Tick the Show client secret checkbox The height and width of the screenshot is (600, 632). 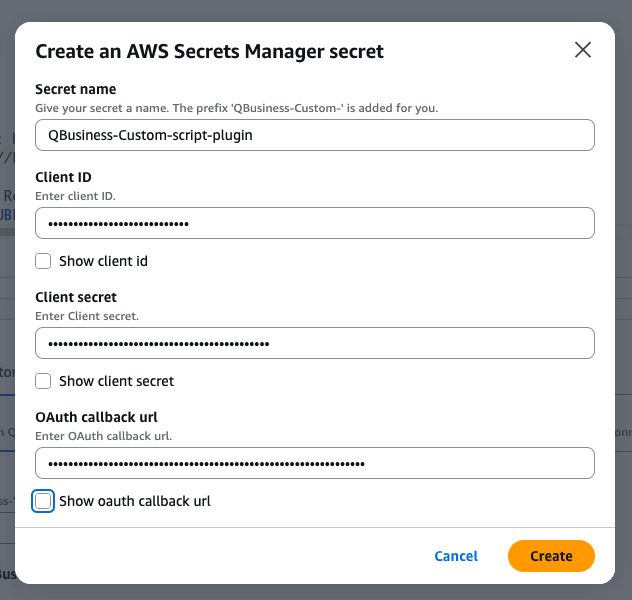point(43,381)
